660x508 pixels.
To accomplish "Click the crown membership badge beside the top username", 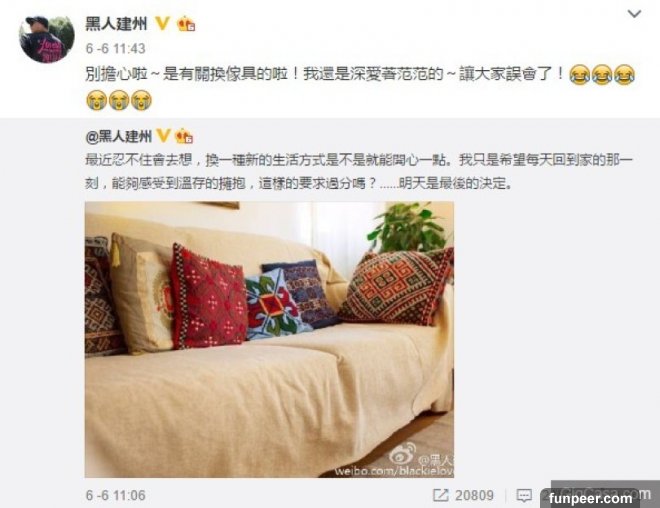I will (x=186, y=24).
